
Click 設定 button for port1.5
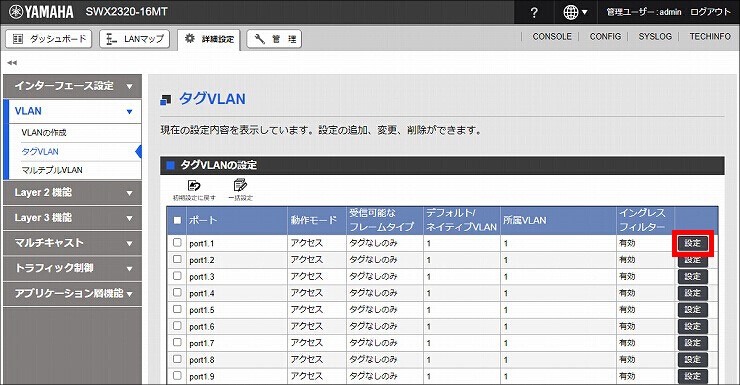[x=693, y=310]
